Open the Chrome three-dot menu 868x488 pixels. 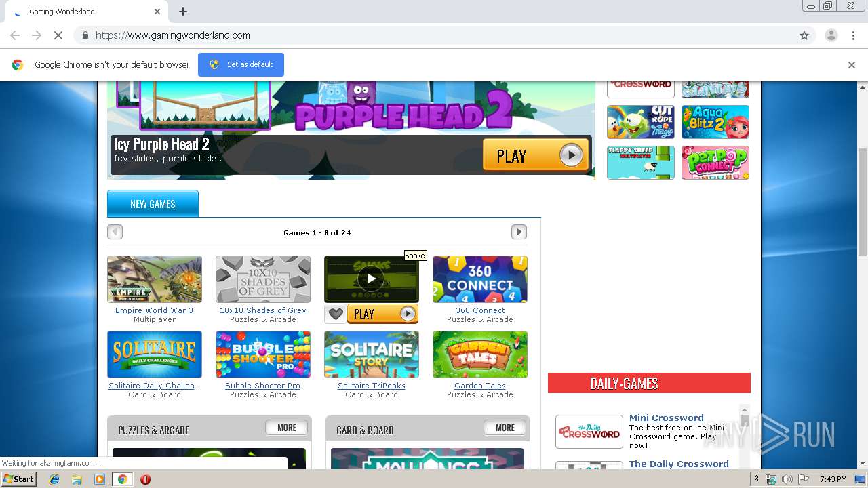tap(853, 35)
